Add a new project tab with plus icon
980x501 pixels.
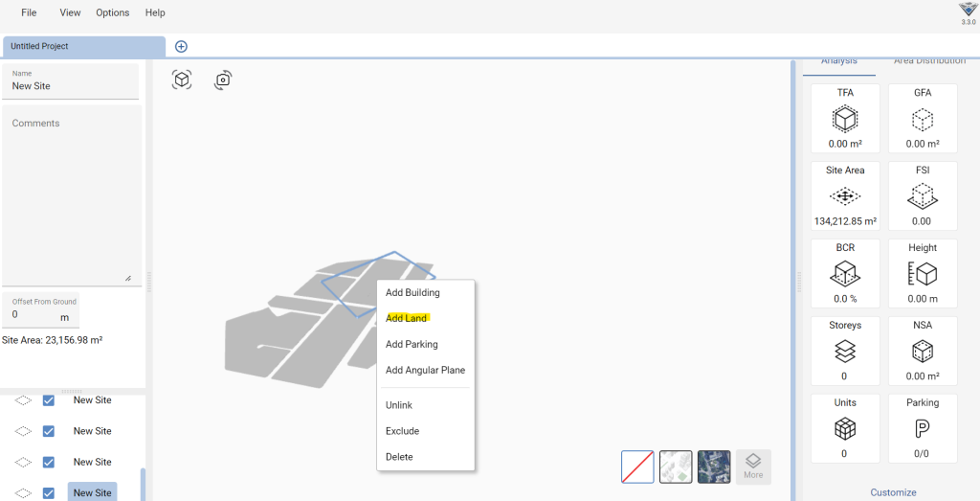pos(181,46)
